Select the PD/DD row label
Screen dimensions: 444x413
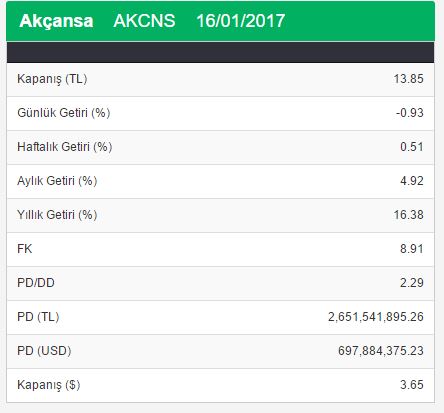36,283
